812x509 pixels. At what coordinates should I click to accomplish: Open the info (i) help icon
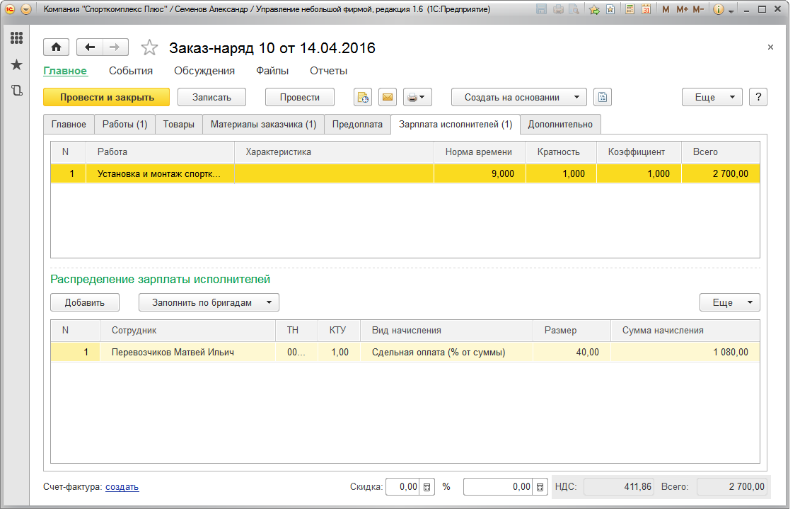[718, 9]
